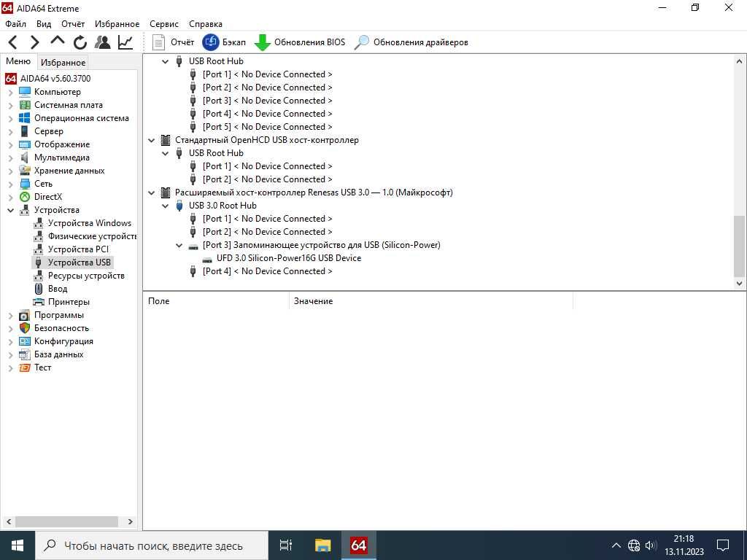Viewport: 747px width, 560px height.
Task: Expand the DirectX node
Action: click(x=10, y=197)
